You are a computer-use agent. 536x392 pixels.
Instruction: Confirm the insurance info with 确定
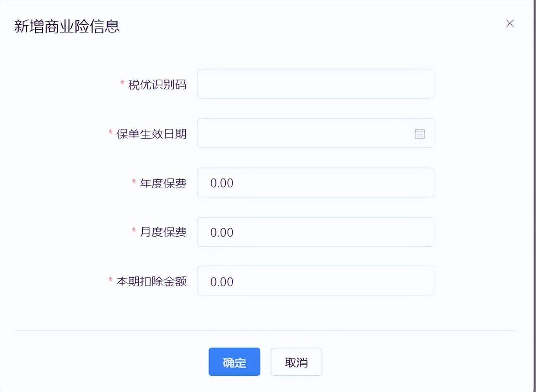[234, 362]
